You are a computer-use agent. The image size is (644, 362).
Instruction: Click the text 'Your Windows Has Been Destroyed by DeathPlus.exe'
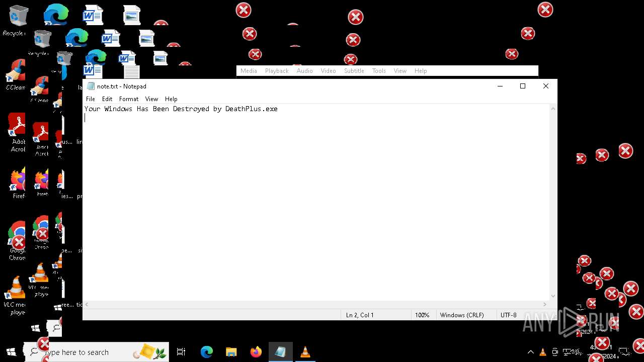click(x=181, y=109)
